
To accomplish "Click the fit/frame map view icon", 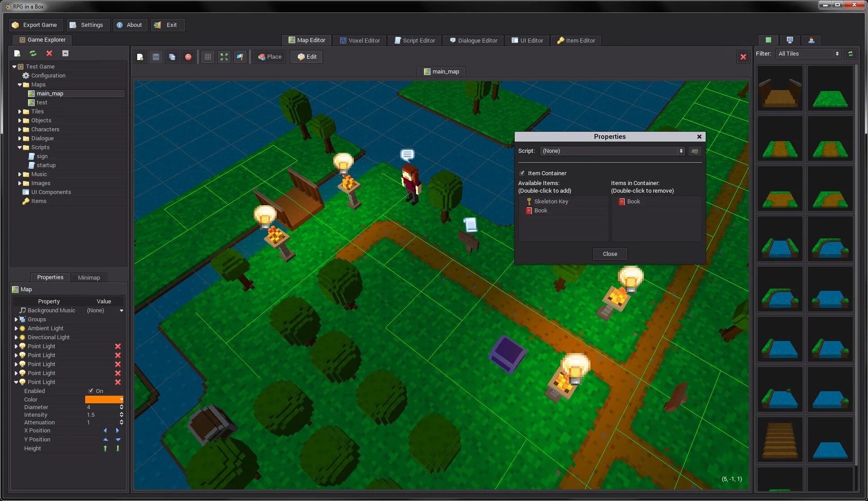I will pyautogui.click(x=223, y=56).
